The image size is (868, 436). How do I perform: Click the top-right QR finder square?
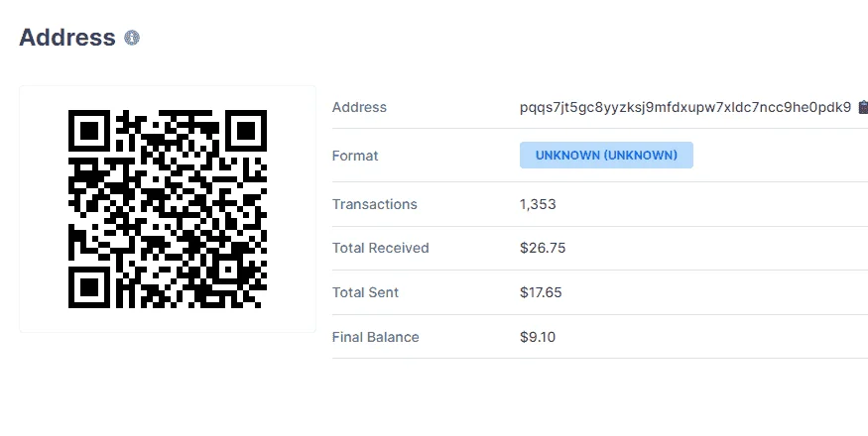[246, 131]
